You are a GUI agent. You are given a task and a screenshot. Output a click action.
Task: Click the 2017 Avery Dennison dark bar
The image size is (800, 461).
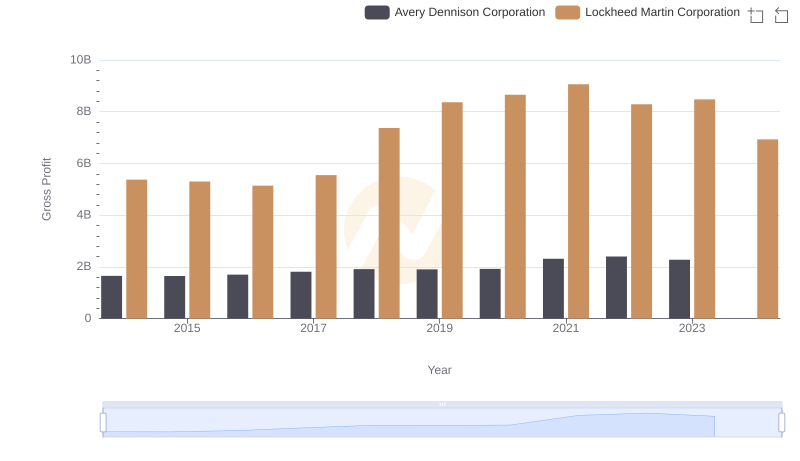coord(301,295)
